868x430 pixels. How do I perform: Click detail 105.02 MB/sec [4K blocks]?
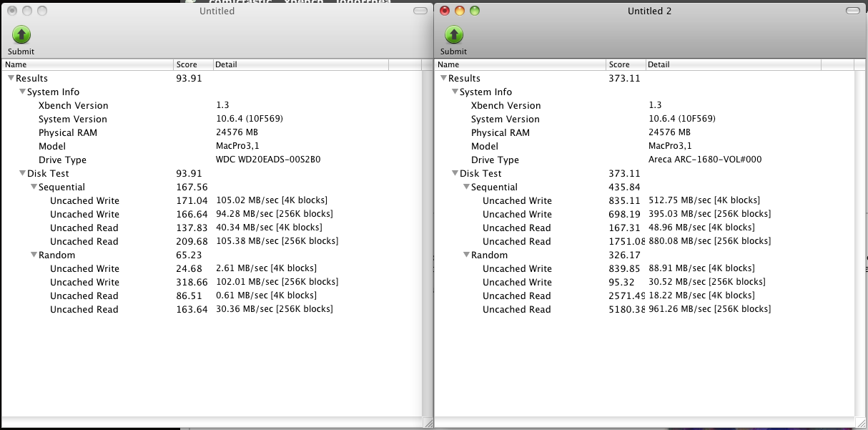[272, 200]
